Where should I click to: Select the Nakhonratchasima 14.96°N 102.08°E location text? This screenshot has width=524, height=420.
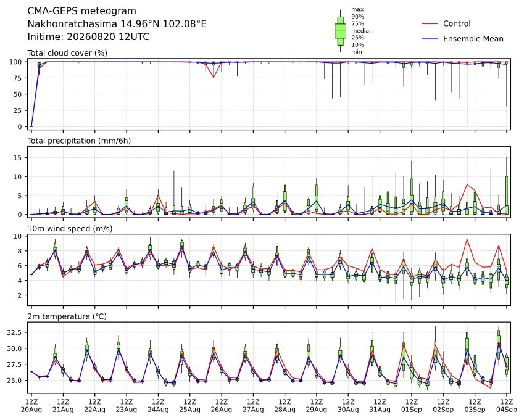pyautogui.click(x=117, y=24)
